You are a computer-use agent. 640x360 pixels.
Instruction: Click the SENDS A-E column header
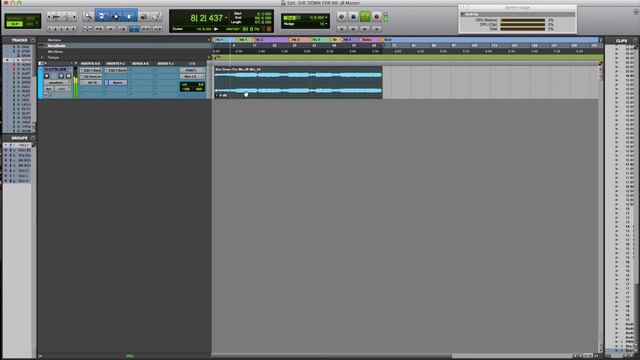pos(140,64)
